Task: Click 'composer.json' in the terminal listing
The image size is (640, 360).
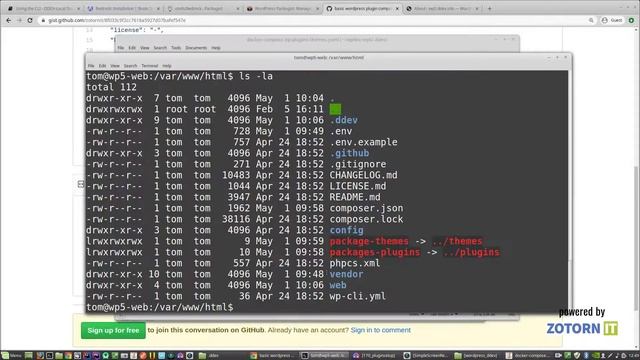Action: [x=366, y=208]
